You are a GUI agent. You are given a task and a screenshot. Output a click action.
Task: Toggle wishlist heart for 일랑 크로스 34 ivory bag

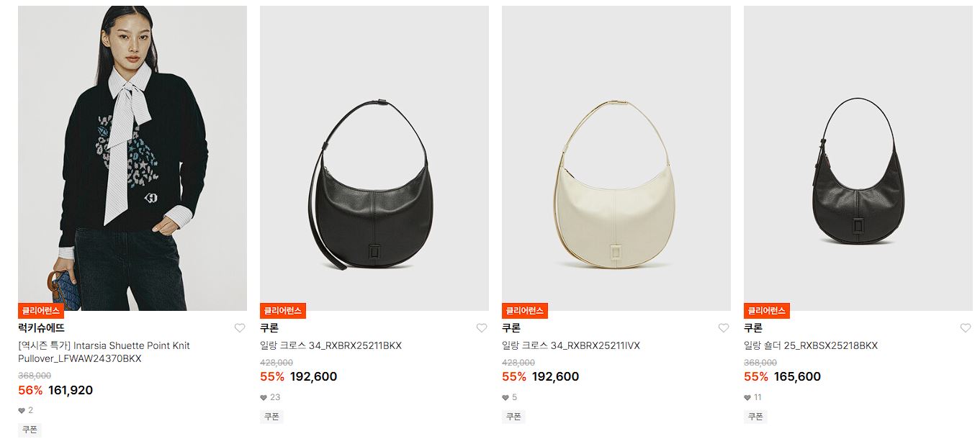(x=724, y=328)
